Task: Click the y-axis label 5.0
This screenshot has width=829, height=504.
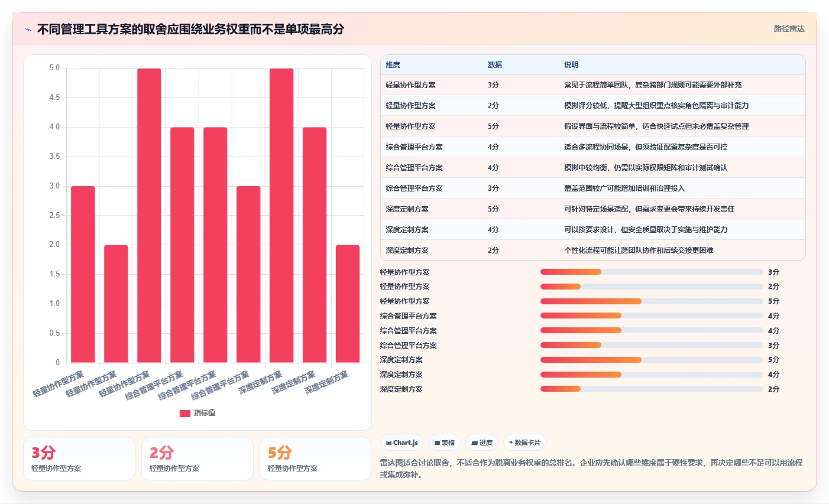Action: coord(54,68)
